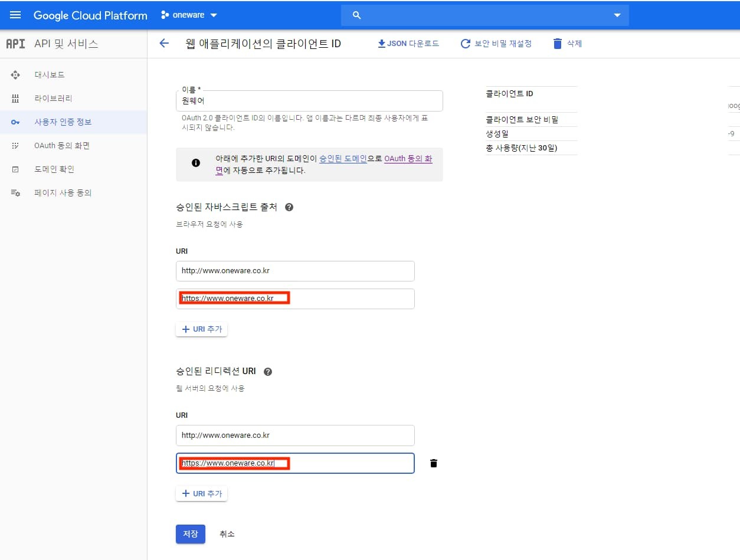Delete the client ID via 삭제 button
This screenshot has height=560, width=740.
567,44
